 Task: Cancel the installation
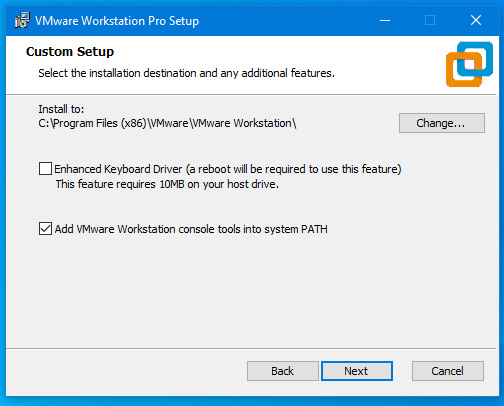tap(448, 371)
